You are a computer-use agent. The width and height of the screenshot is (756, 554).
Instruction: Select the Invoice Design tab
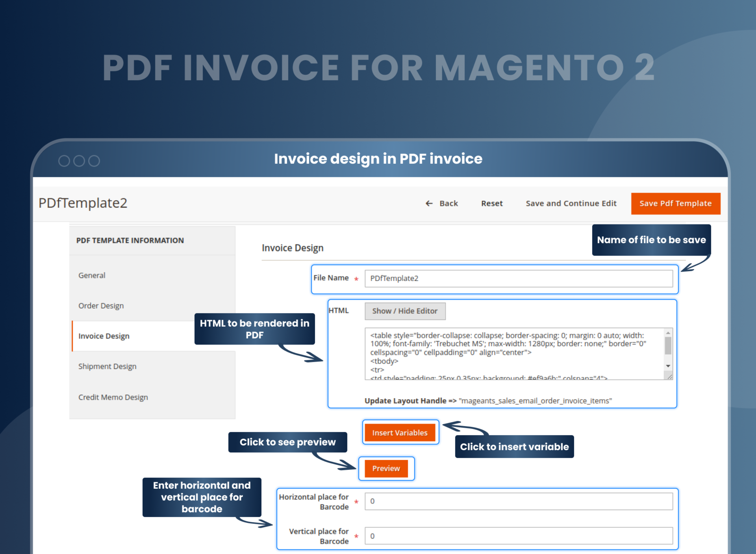click(x=104, y=336)
